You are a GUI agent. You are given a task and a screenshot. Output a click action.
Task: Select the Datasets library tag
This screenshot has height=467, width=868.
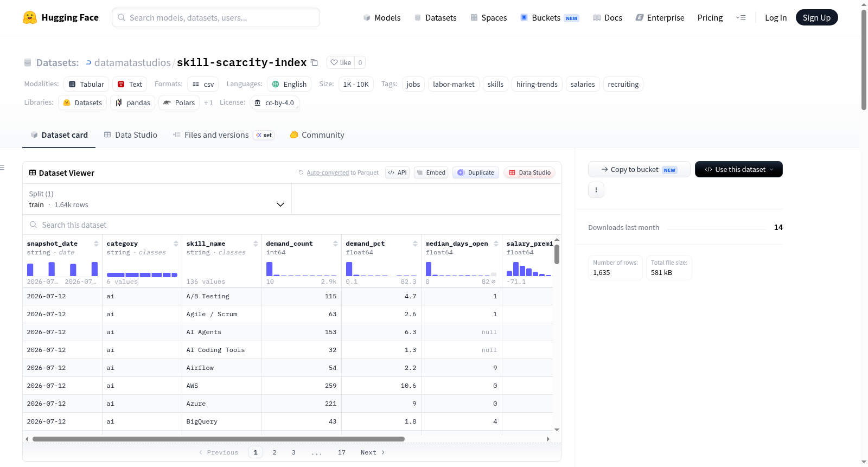tap(82, 103)
